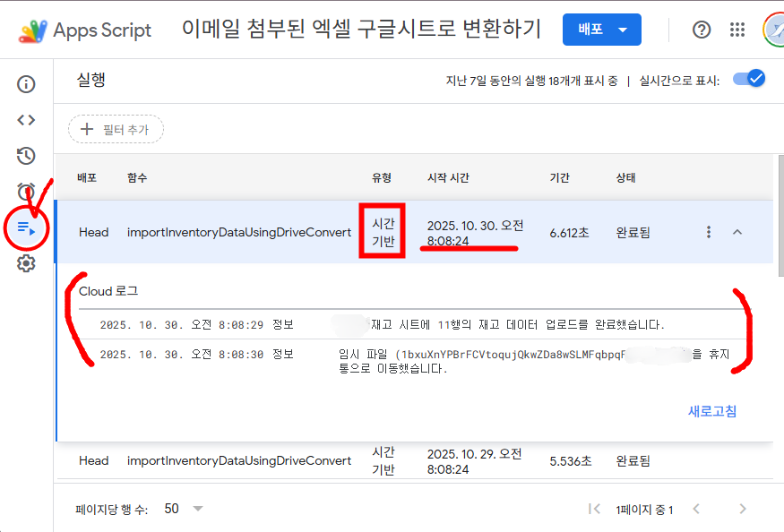The width and height of the screenshot is (784, 532).
Task: Open the Overview info icon in sidebar
Action: coord(26,84)
